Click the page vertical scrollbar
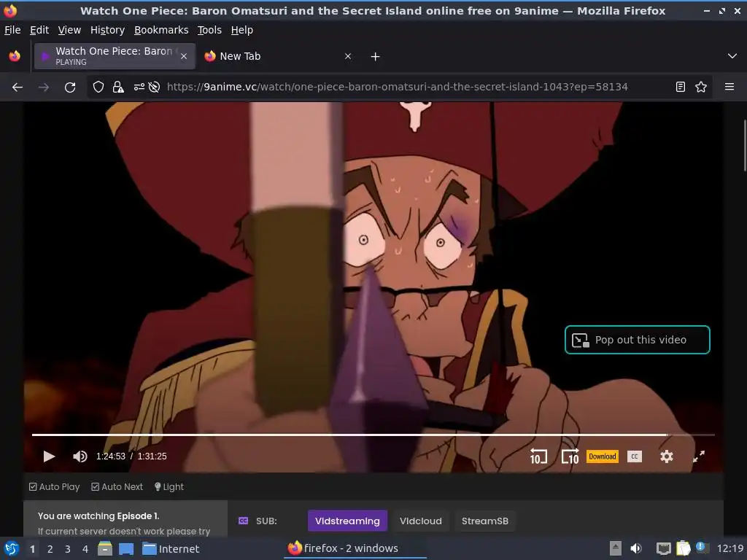This screenshot has width=747, height=560. pyautogui.click(x=744, y=145)
